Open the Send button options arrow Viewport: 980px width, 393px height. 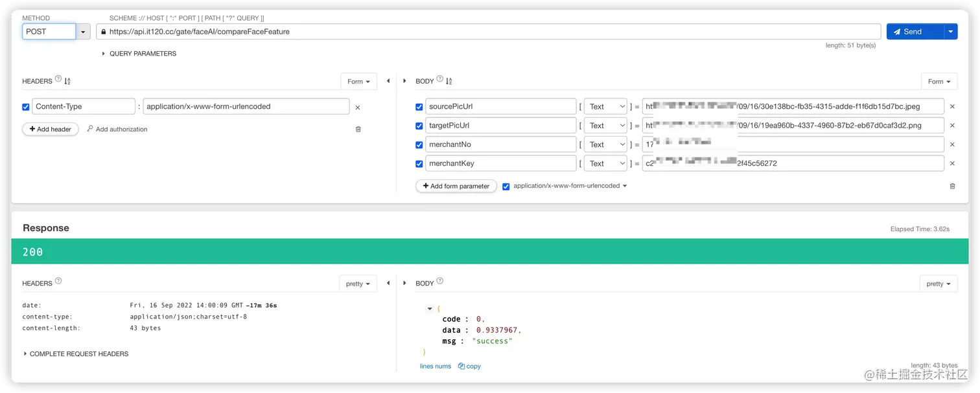[x=951, y=32]
